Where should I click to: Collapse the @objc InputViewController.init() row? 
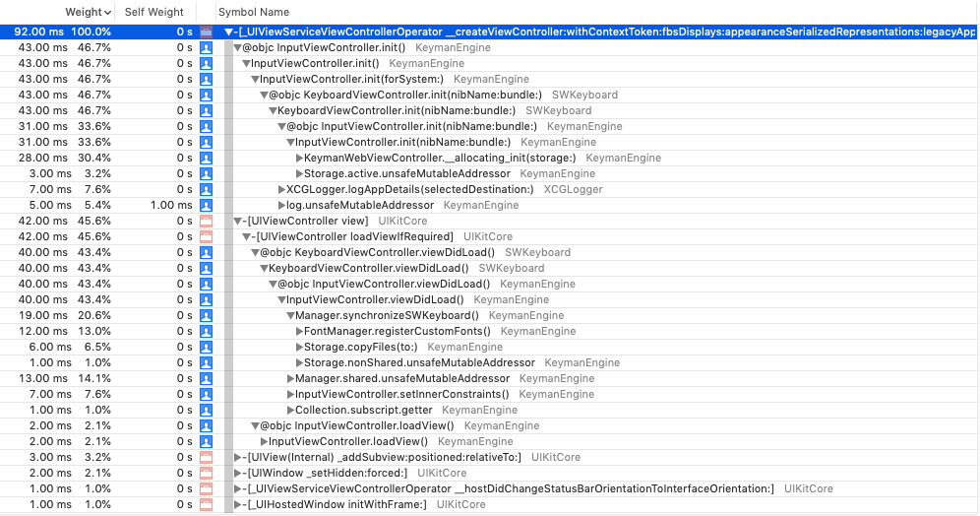(x=237, y=47)
